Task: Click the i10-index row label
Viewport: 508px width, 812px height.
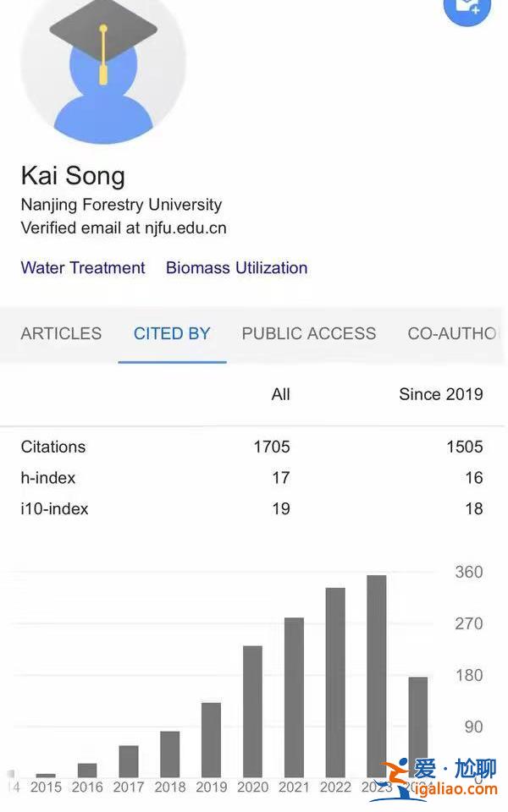Action: [54, 508]
